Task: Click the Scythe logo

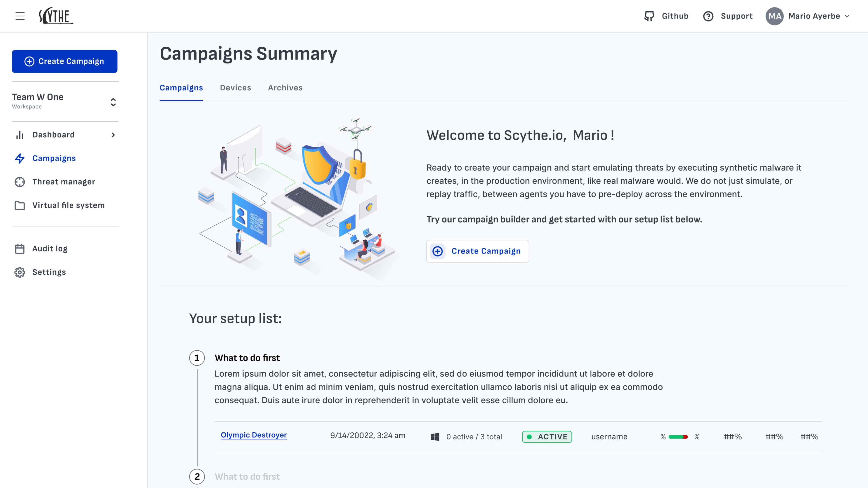Action: click(x=56, y=16)
